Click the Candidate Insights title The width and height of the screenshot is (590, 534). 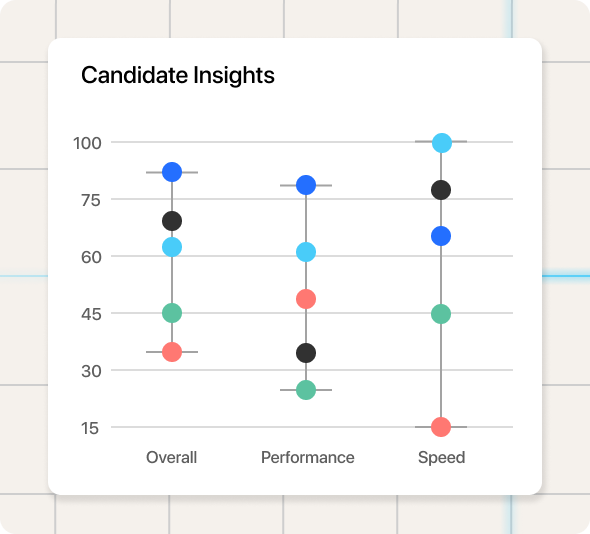(x=178, y=75)
